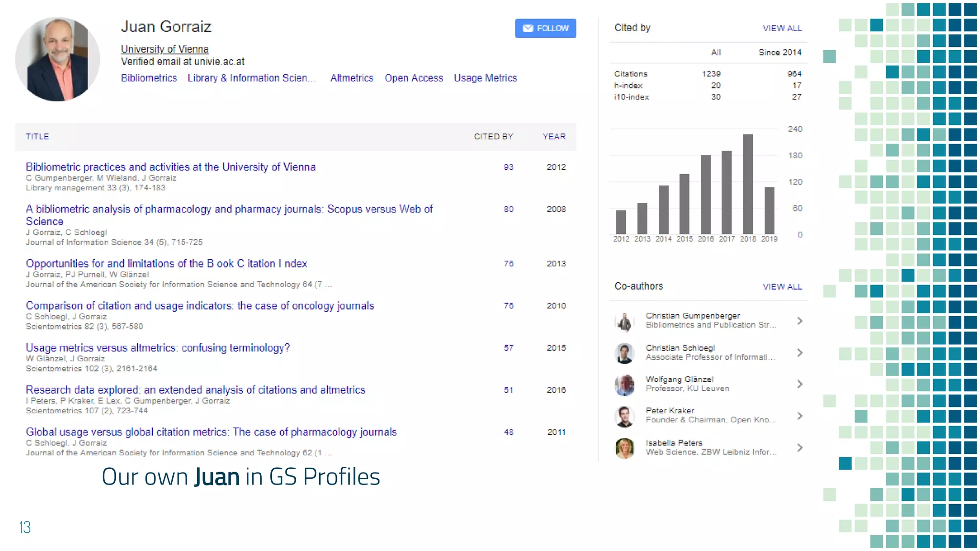980x551 pixels.
Task: Expand Christian Schloegl co-author chevron
Action: point(800,353)
